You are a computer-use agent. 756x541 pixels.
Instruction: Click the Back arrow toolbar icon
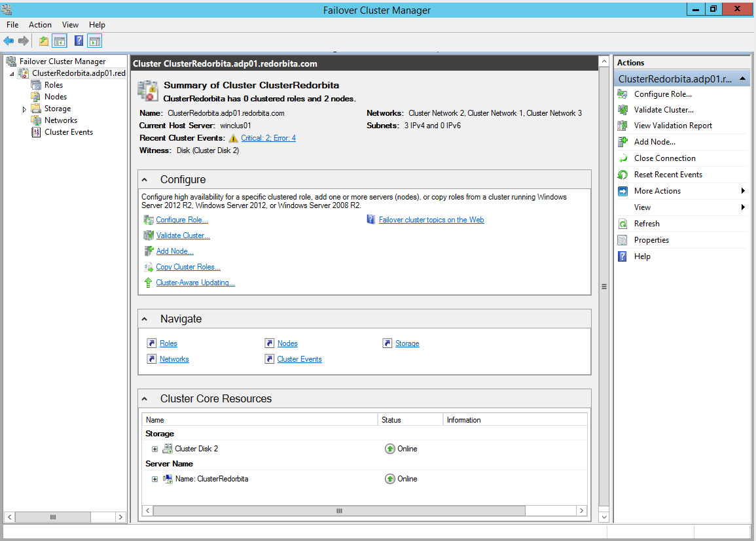tap(9, 41)
